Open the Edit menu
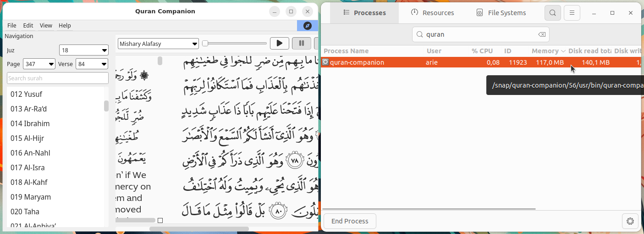This screenshot has height=234, width=644. (28, 26)
